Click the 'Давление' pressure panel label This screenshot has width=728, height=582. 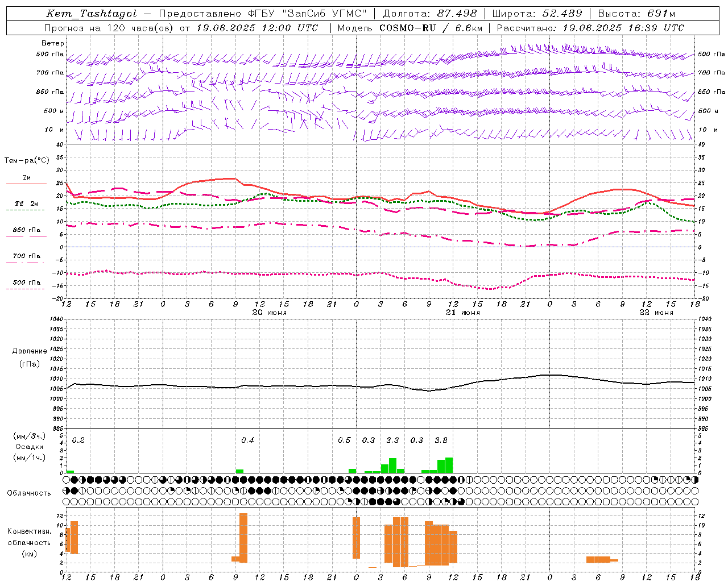(x=30, y=351)
